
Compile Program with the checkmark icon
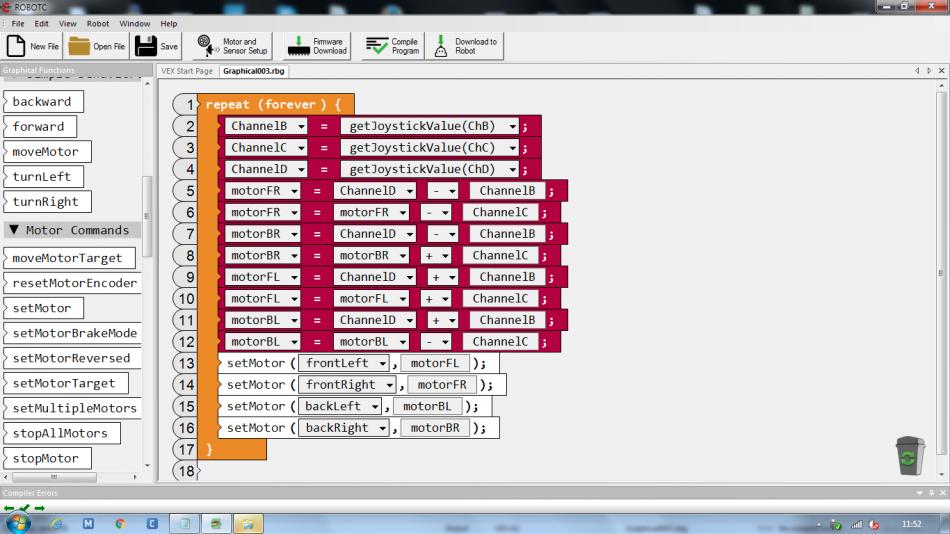click(376, 46)
